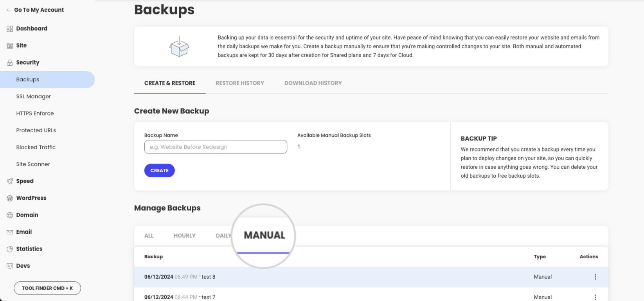Click the back arrow beside Go To My Account

(x=9, y=10)
